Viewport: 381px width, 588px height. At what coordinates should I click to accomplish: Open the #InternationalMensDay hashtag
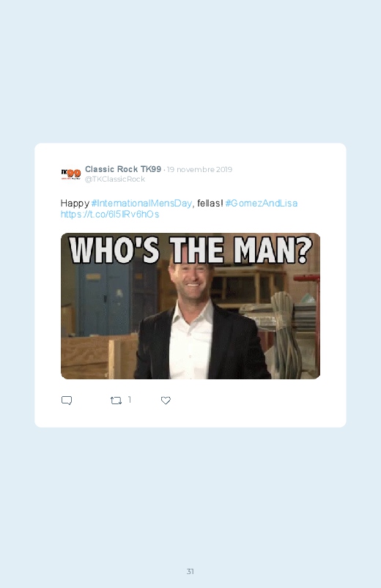click(141, 204)
